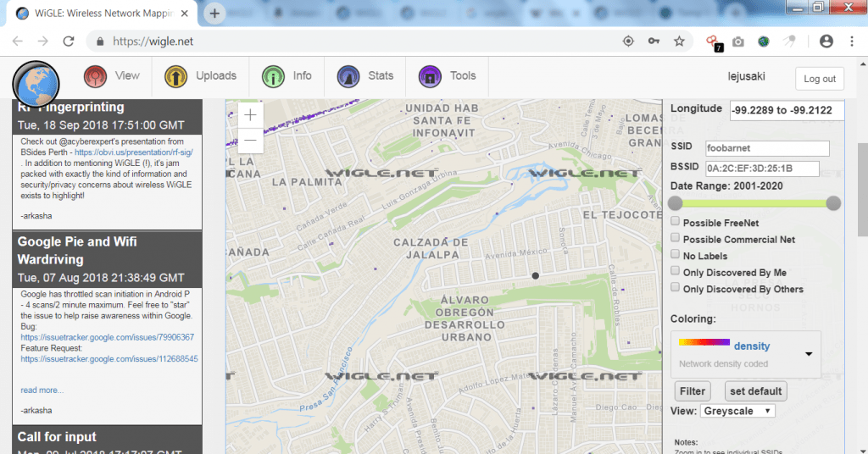Click the address bar URL wigle.net

[153, 42]
